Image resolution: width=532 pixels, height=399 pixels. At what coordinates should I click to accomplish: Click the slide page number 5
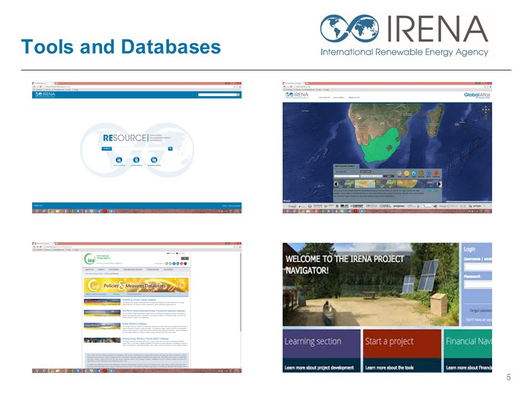click(508, 377)
